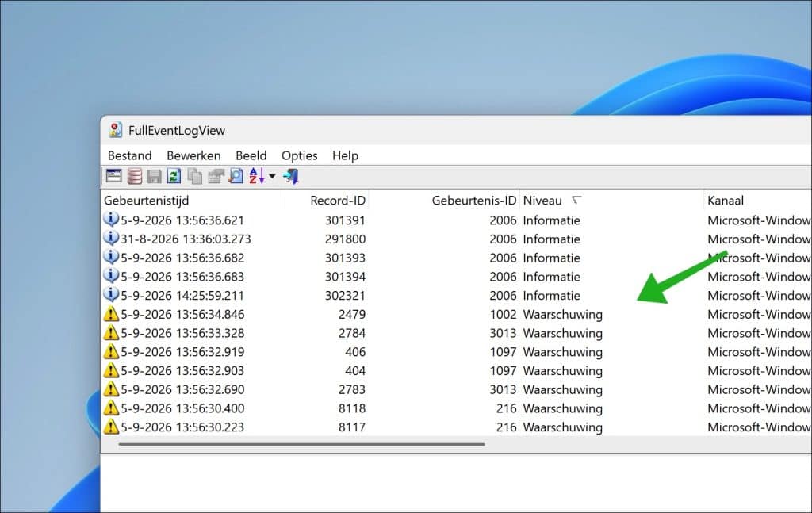The image size is (812, 513).
Task: Select row with time 5-9-2026 13:56:30.223
Action: point(456,427)
